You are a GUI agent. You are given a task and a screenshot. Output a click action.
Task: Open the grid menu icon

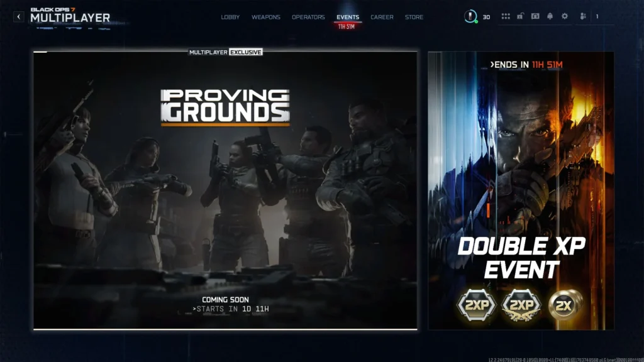(506, 17)
